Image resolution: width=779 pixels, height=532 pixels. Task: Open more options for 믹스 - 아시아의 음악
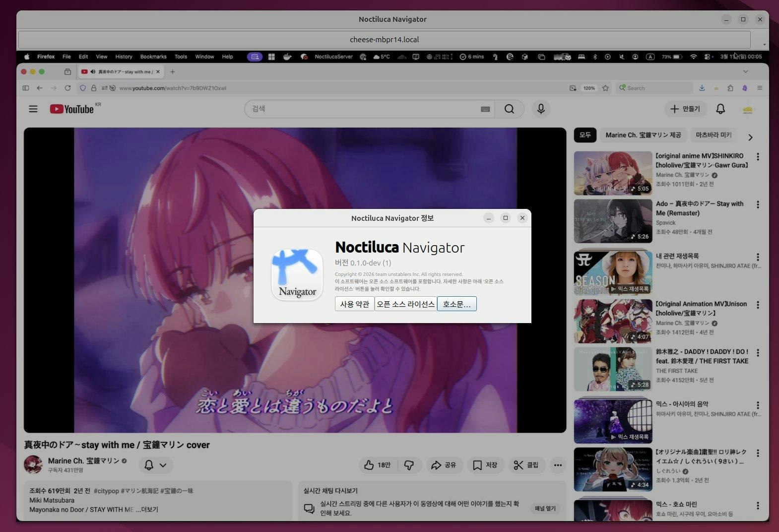[x=758, y=405]
